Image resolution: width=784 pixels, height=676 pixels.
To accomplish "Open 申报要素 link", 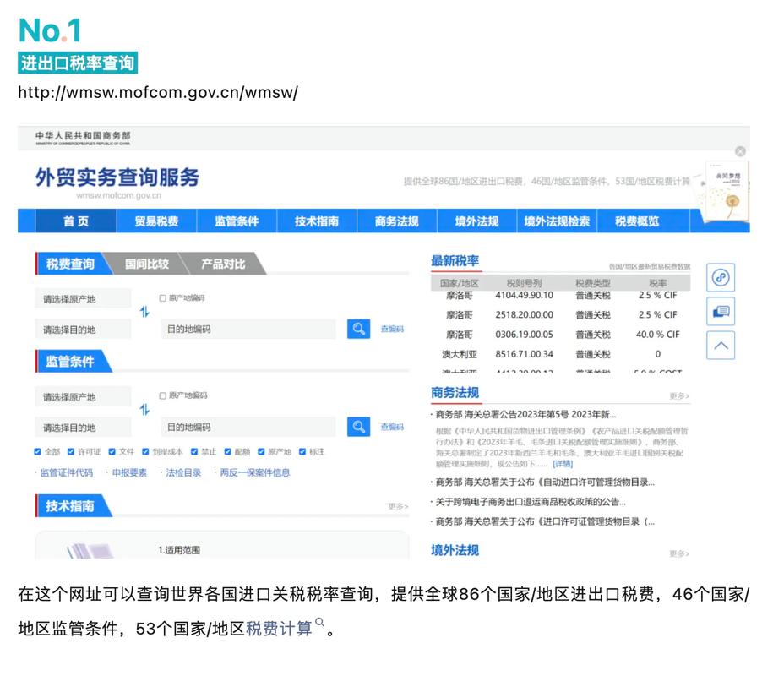I will (x=129, y=472).
